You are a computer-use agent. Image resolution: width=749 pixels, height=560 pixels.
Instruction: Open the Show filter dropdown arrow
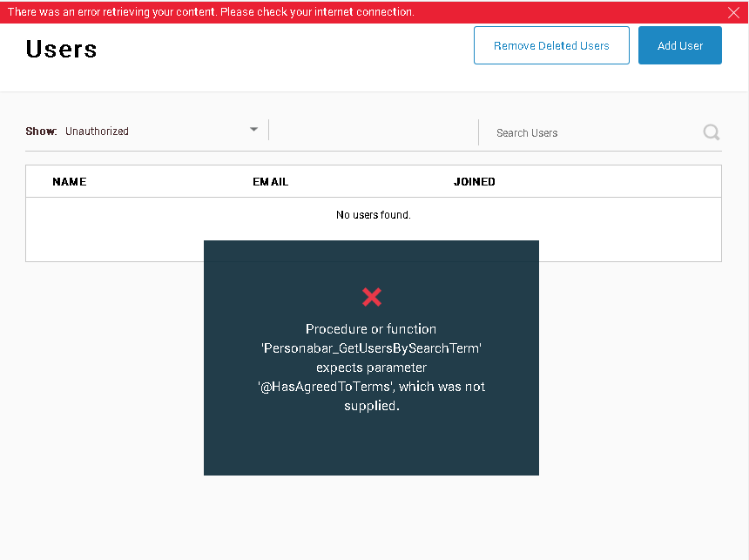click(x=253, y=130)
